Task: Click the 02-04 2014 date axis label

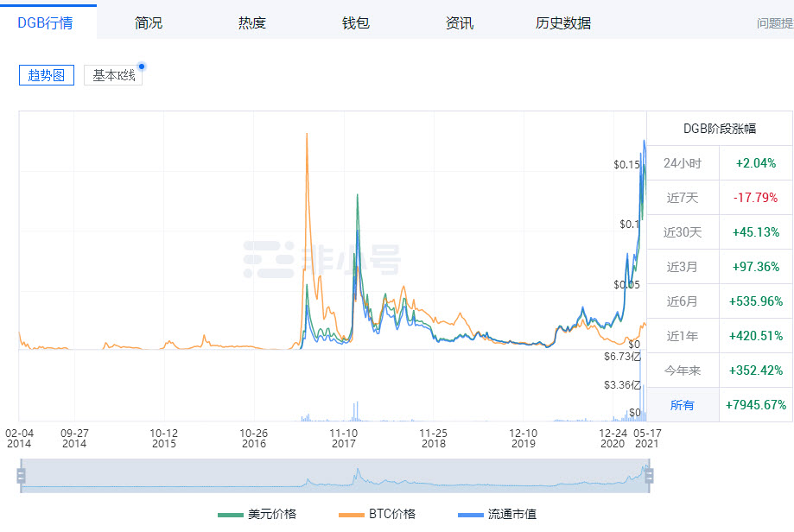Action: [x=19, y=439]
